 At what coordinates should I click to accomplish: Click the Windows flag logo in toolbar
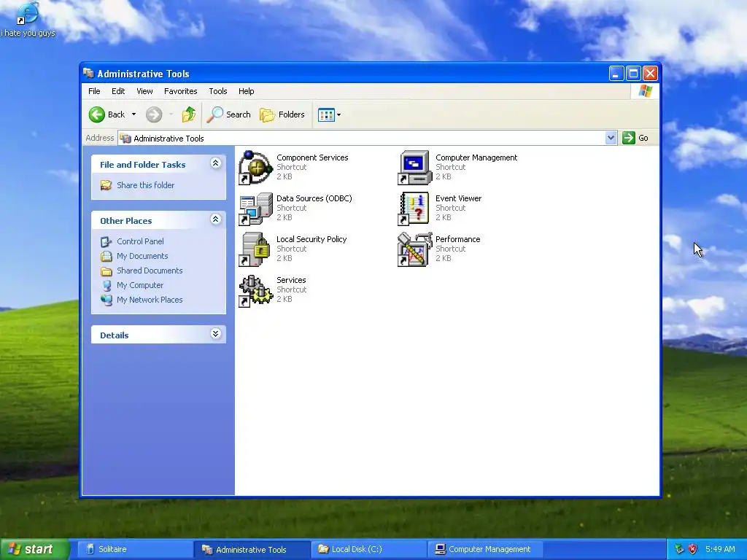click(x=646, y=91)
